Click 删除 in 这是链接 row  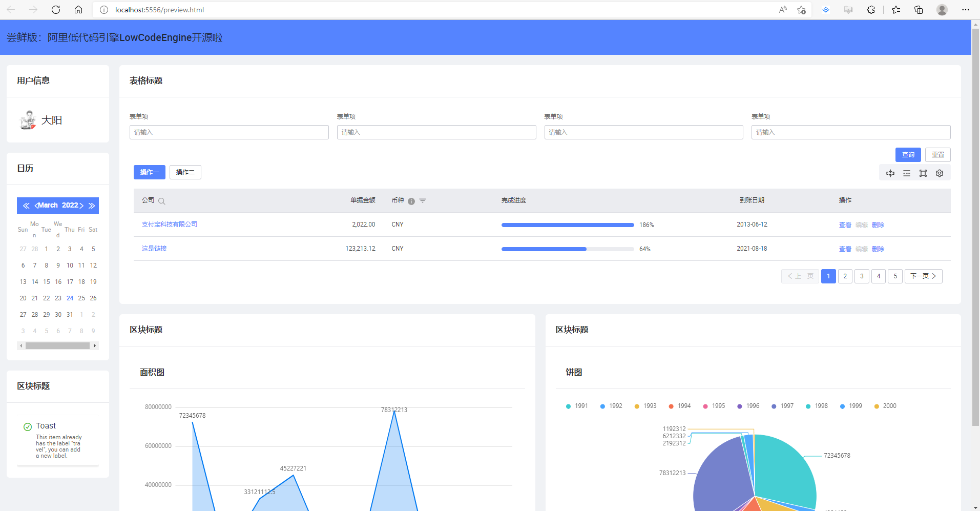pyautogui.click(x=878, y=249)
